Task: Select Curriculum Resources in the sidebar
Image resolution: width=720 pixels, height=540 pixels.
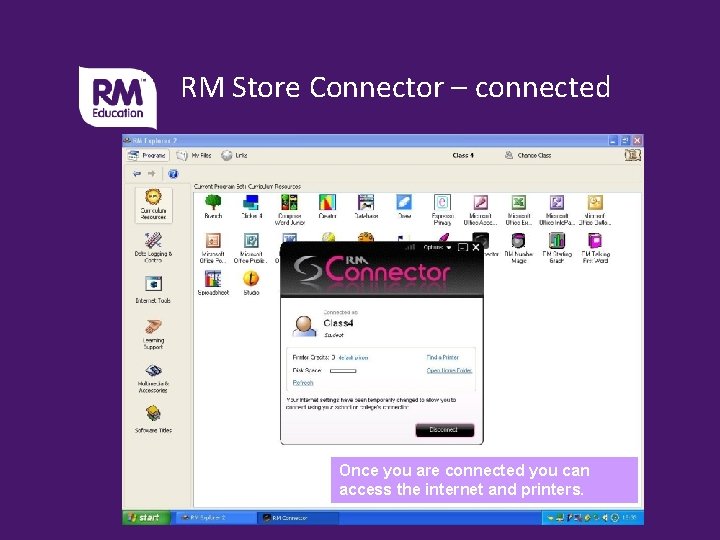Action: coord(153,205)
